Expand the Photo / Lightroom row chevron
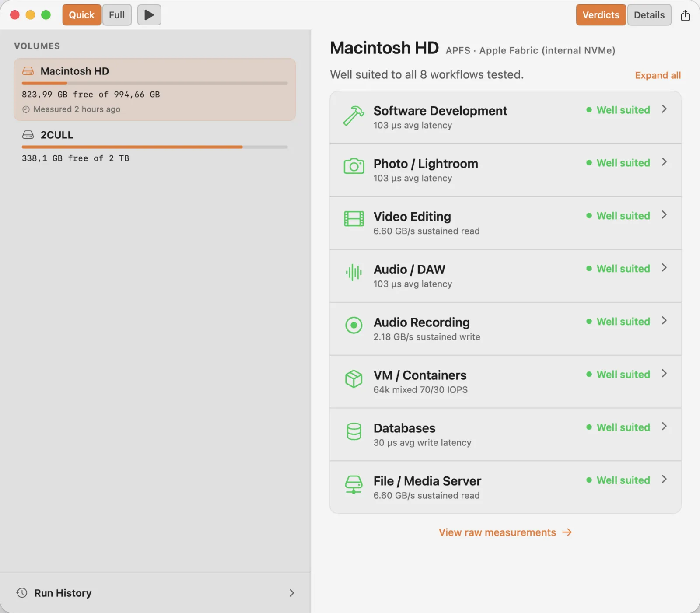This screenshot has width=700, height=613. [x=664, y=162]
